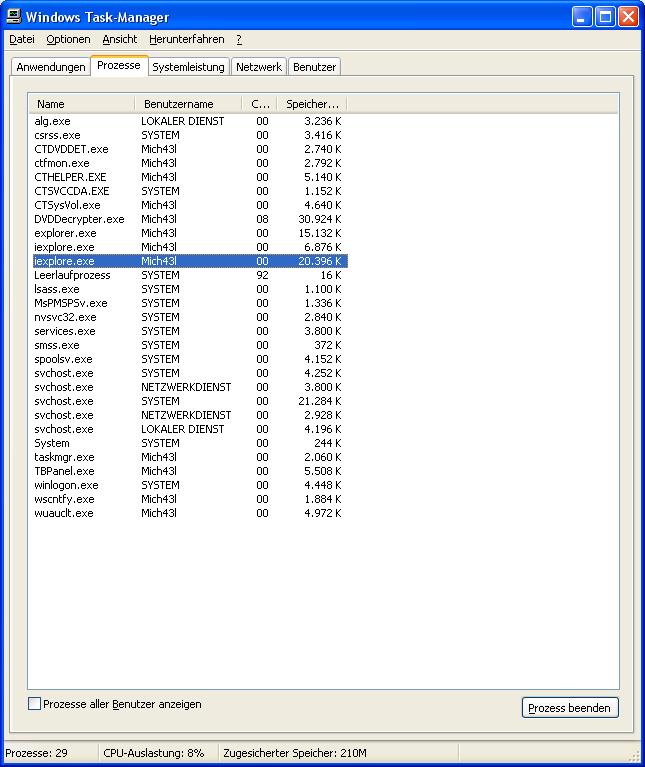This screenshot has height=767, width=645.
Task: Click the 30.924 K memory value
Action: tap(320, 219)
